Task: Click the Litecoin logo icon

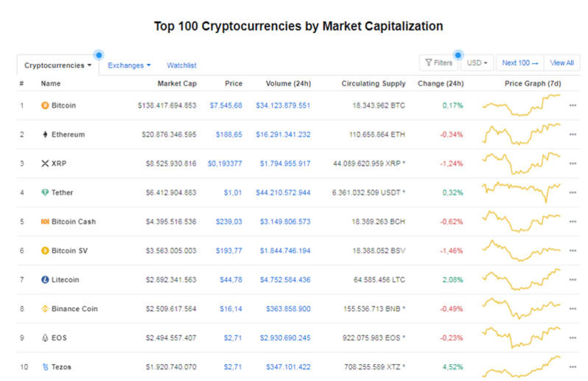Action: tap(45, 279)
